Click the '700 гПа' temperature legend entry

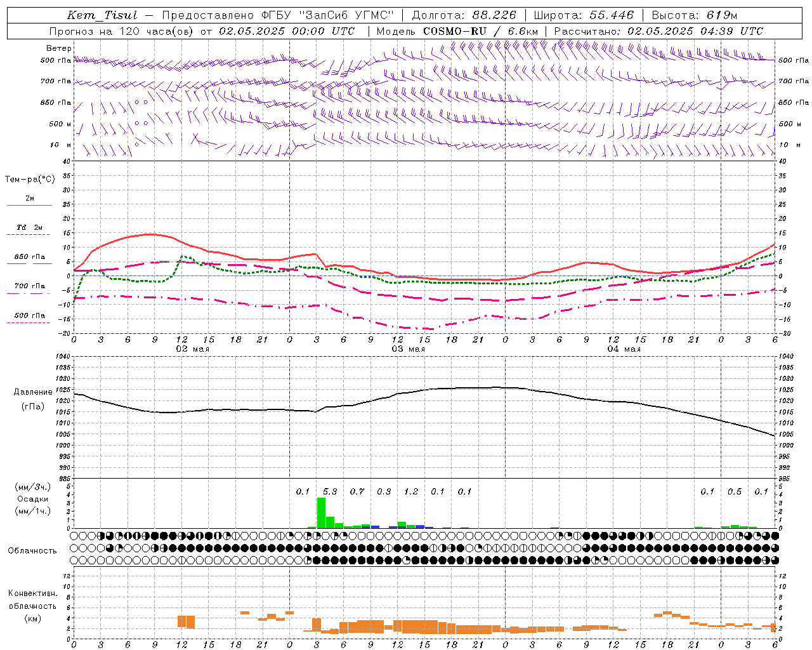[x=30, y=286]
